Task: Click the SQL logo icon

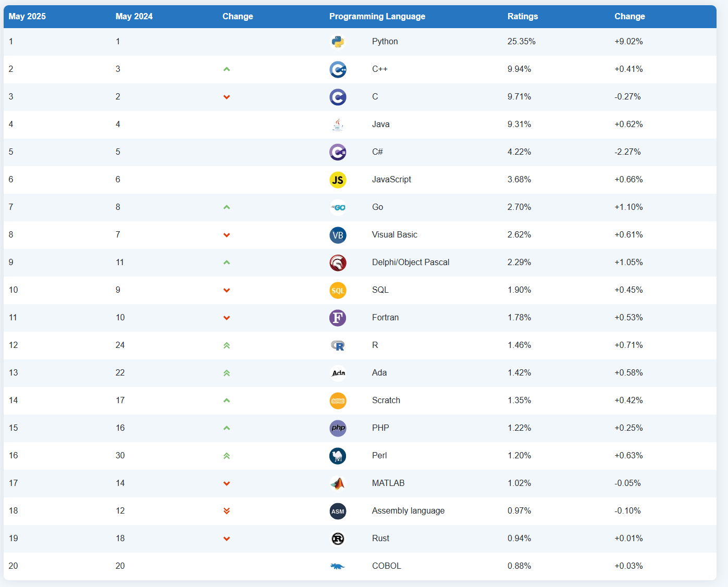Action: coord(338,290)
